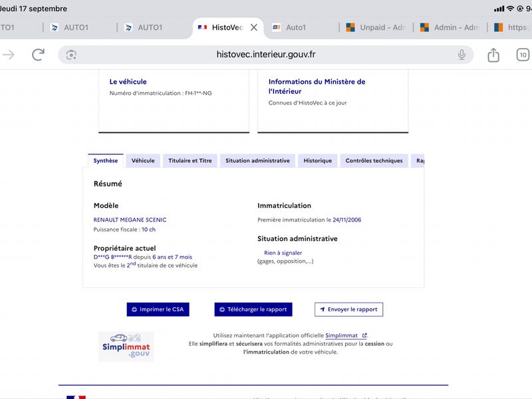
Task: Reload the HistoVec page
Action: tap(38, 55)
